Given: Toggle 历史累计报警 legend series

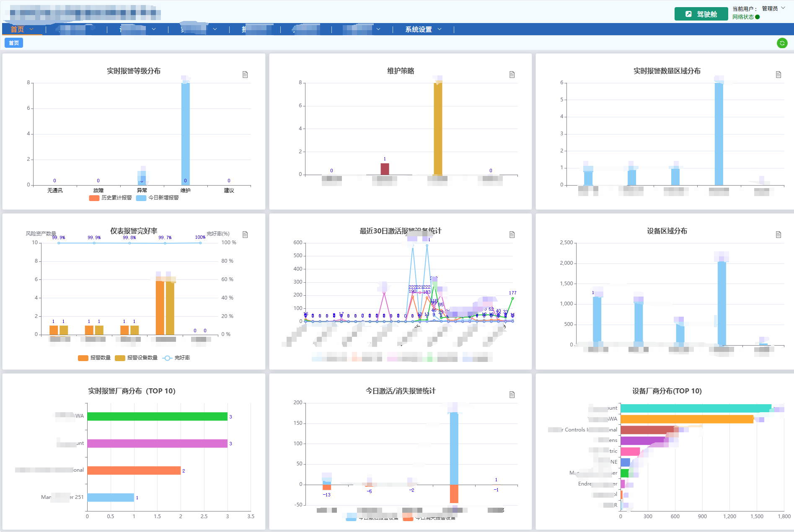Looking at the screenshot, I should (111, 198).
